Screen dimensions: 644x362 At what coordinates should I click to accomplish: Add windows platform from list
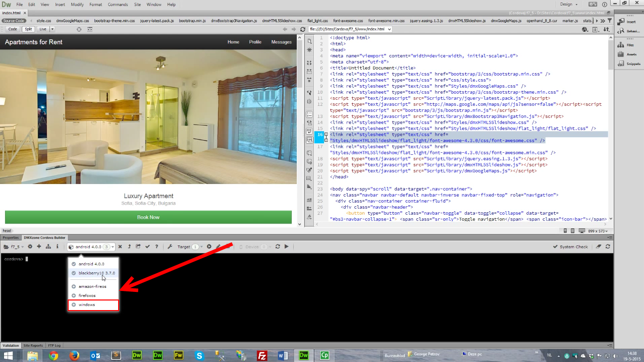click(93, 305)
